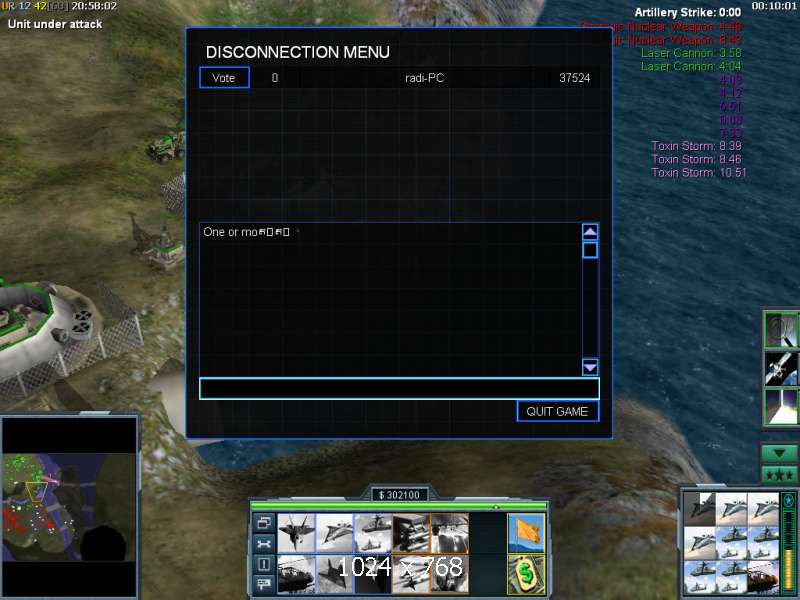Click the green dollar tag sell icon
800x600 pixels.
point(527,574)
